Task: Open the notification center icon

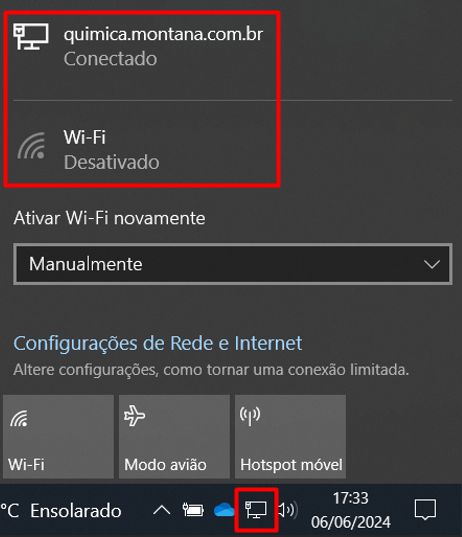Action: (425, 510)
